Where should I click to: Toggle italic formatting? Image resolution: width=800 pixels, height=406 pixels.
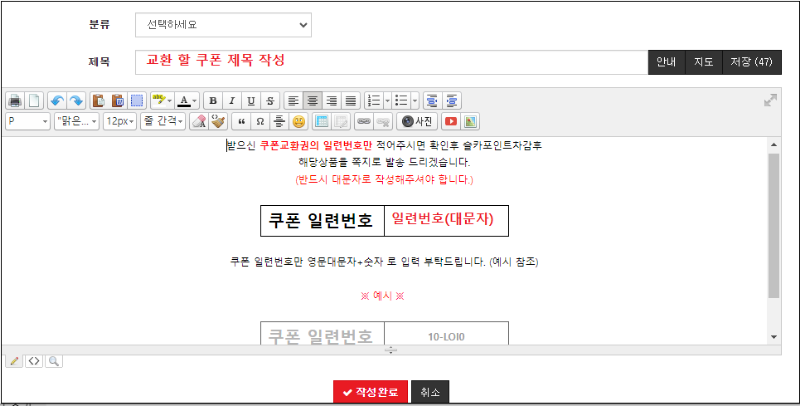231,101
